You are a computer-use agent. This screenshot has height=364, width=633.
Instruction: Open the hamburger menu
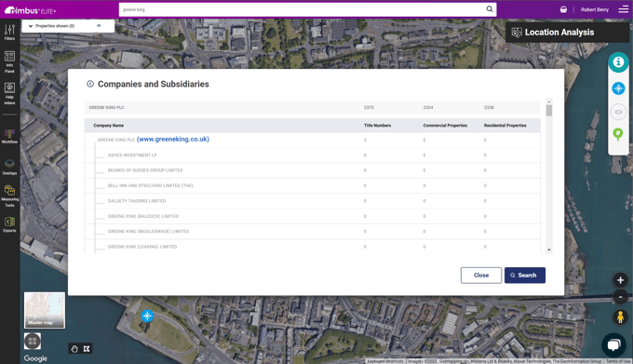click(624, 9)
